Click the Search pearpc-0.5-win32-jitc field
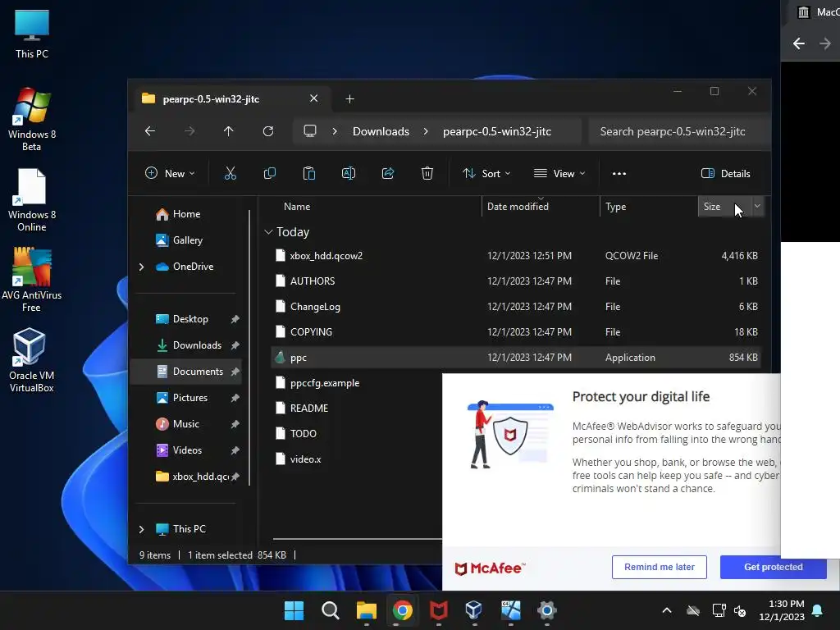The height and width of the screenshot is (630, 840). (x=678, y=131)
